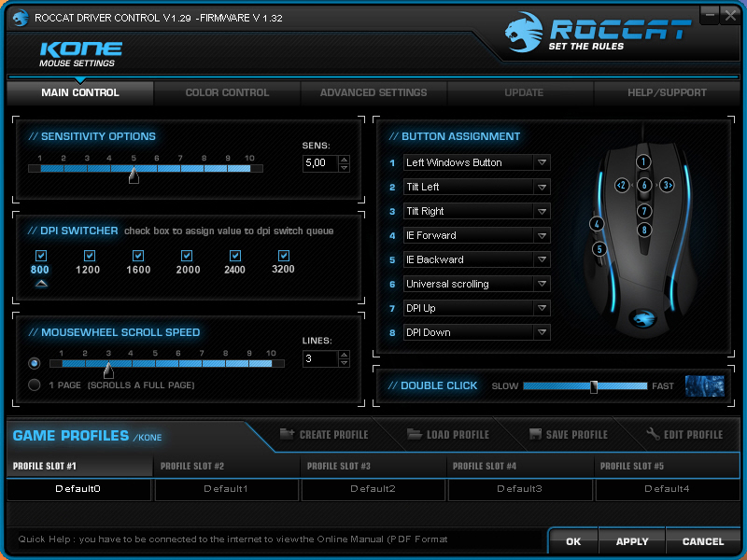
Task: Click mouse diagram side button marker 5
Action: pyautogui.click(x=599, y=248)
